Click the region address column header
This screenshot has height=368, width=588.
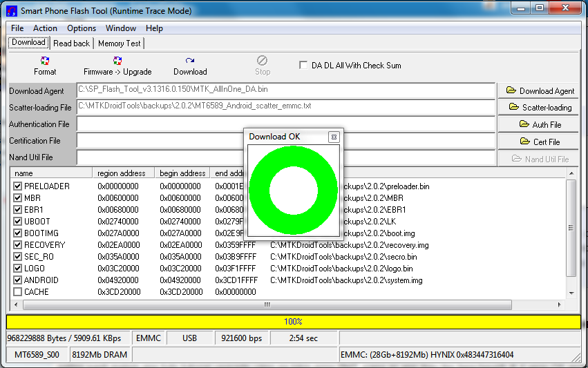click(x=124, y=173)
